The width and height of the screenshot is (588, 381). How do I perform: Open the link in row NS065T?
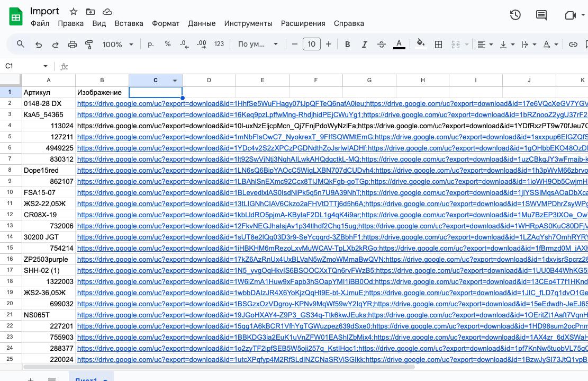[x=332, y=315]
